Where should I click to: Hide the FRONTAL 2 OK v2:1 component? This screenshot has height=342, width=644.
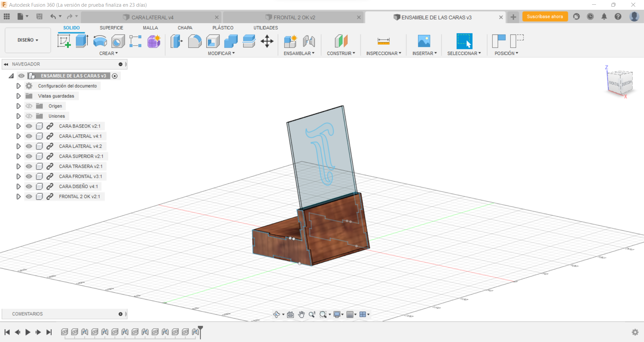click(x=29, y=196)
